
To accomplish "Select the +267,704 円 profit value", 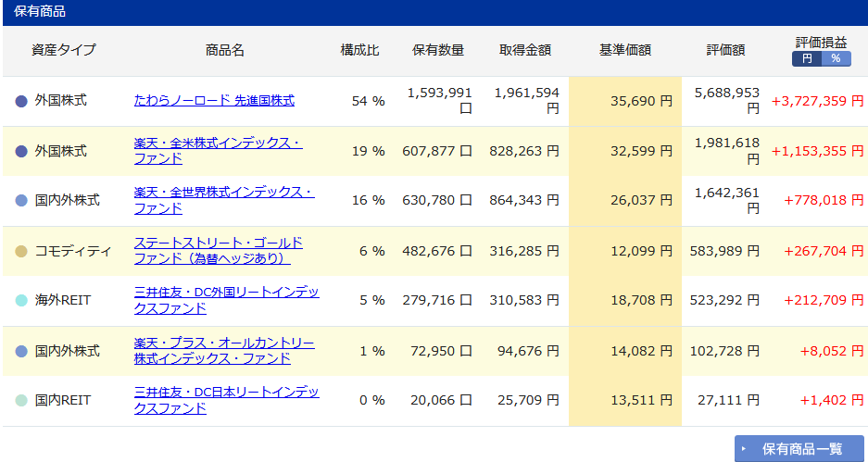I will pos(824,251).
